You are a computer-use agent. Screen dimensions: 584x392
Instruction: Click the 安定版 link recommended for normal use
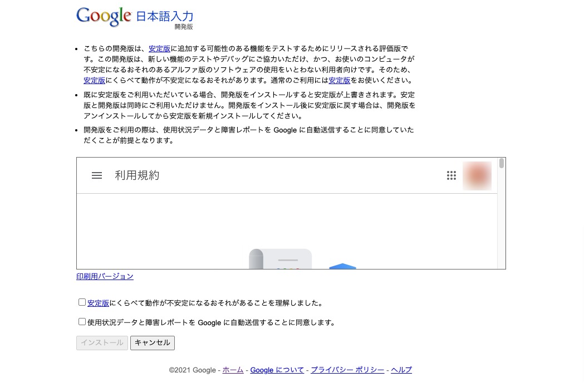coord(339,80)
